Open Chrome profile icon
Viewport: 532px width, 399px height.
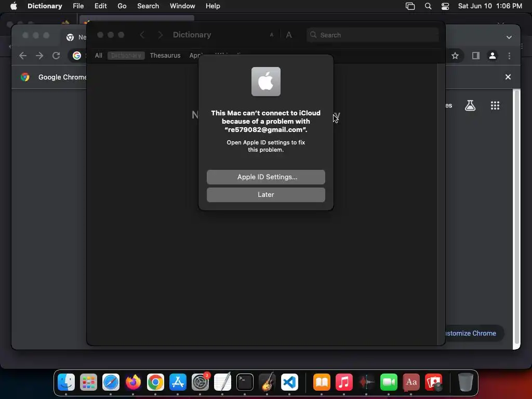coord(493,56)
